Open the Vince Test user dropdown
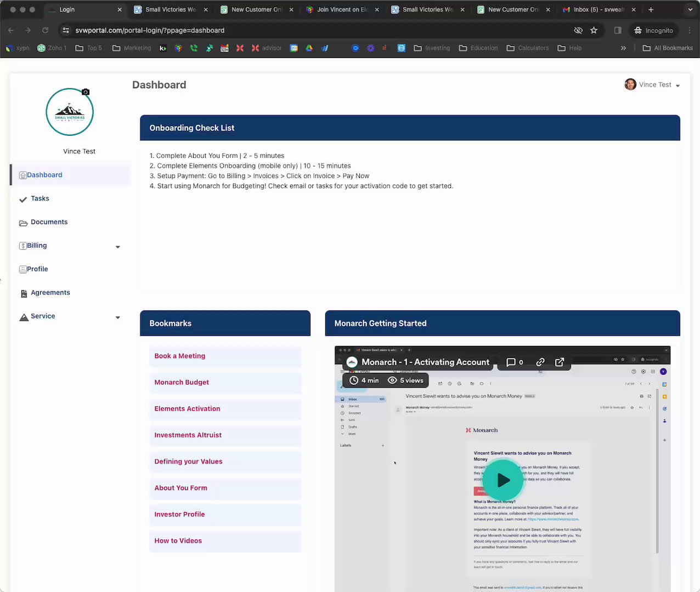Viewport: 700px width, 592px height. point(653,84)
